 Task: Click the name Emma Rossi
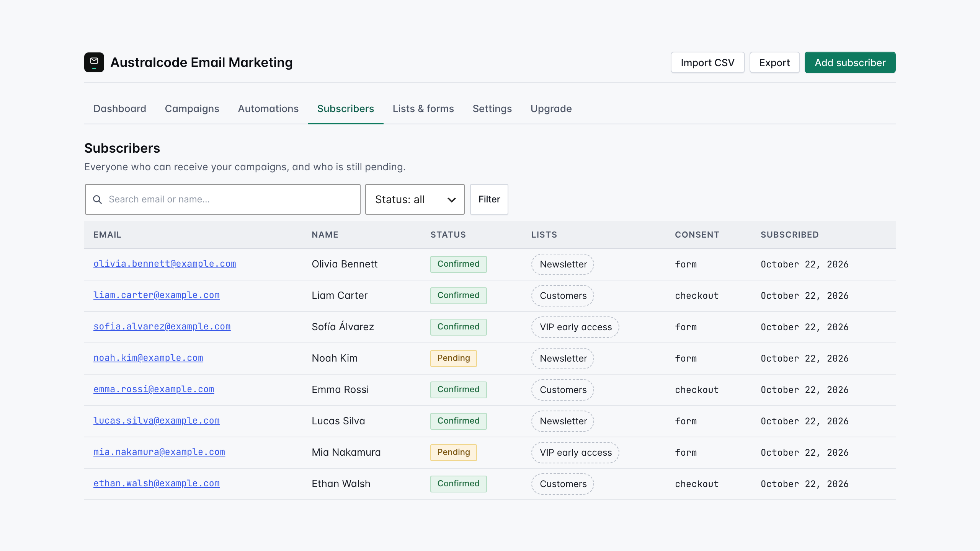point(340,390)
